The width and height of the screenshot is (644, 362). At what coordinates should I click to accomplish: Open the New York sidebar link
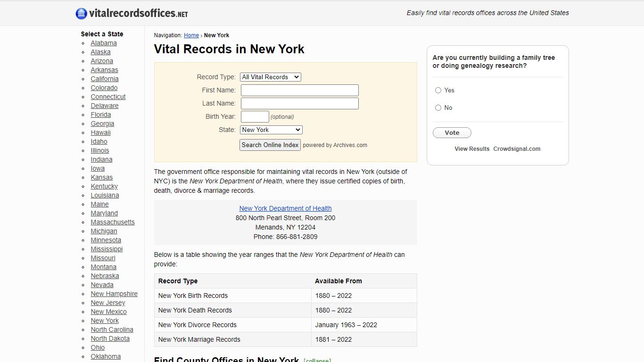point(105,321)
